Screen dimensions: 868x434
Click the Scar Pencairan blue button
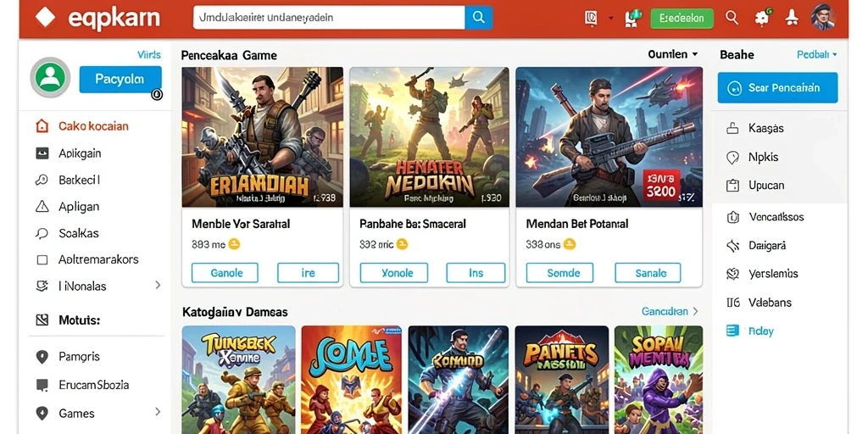777,87
